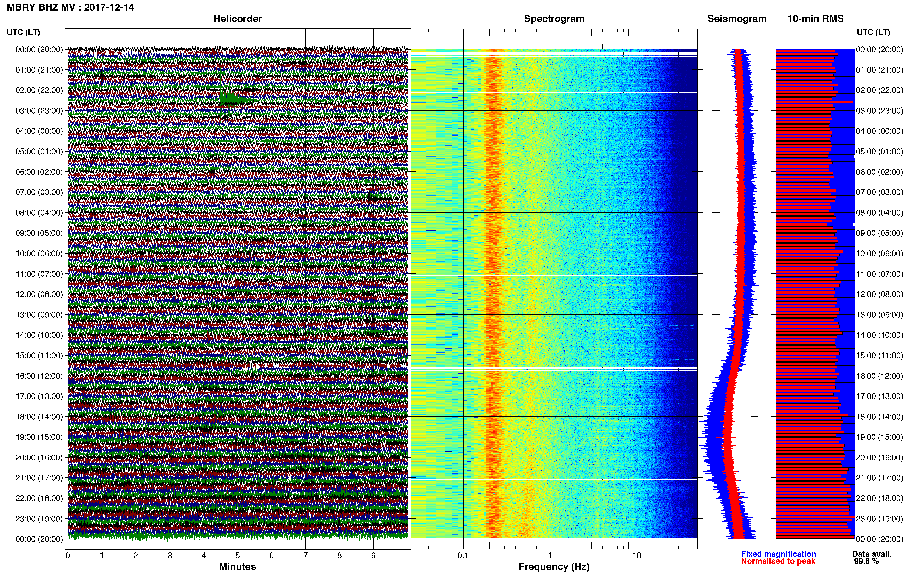Select '18:00 (14:00)' on the left time axis

(39, 417)
